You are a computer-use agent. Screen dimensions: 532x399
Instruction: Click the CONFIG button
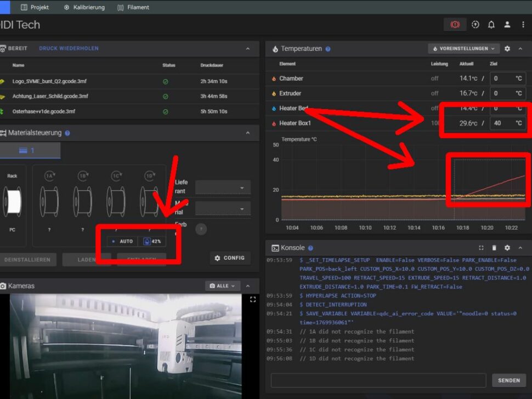click(x=230, y=258)
